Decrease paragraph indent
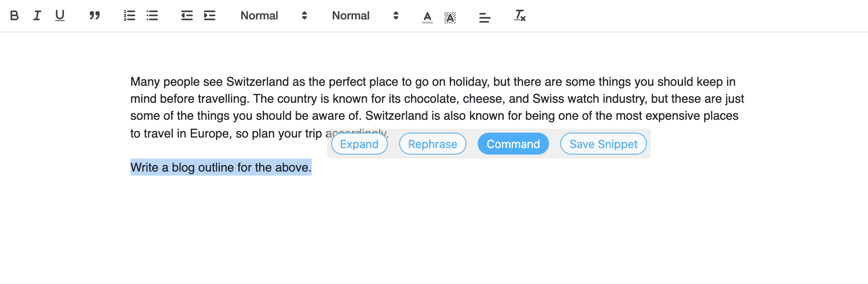868x284 pixels. (x=187, y=16)
